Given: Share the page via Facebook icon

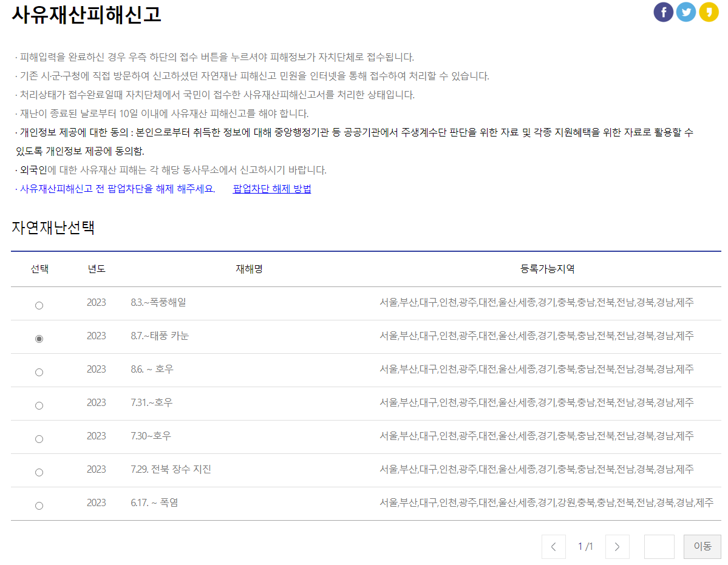Looking at the screenshot, I should coord(663,12).
